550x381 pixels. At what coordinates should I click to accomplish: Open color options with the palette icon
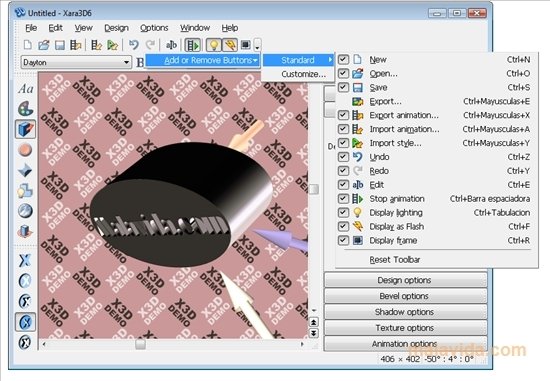26,108
